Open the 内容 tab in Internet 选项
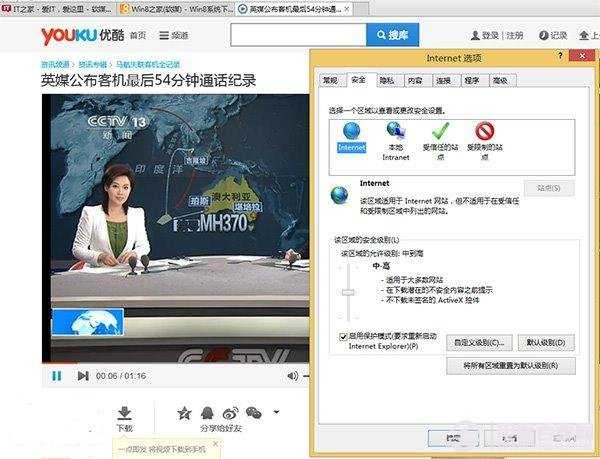Viewport: 600px width, 459px height. (415, 80)
